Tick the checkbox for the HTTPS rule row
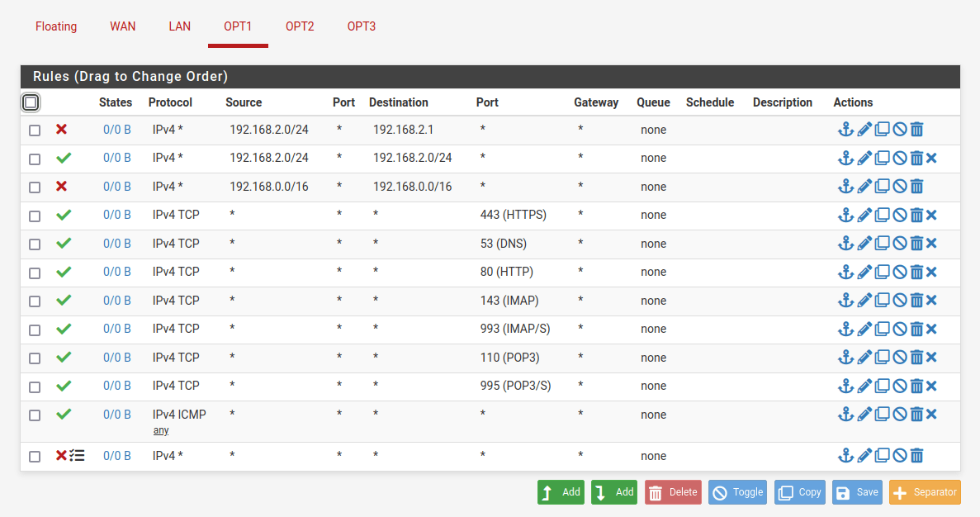980x517 pixels. pos(34,215)
